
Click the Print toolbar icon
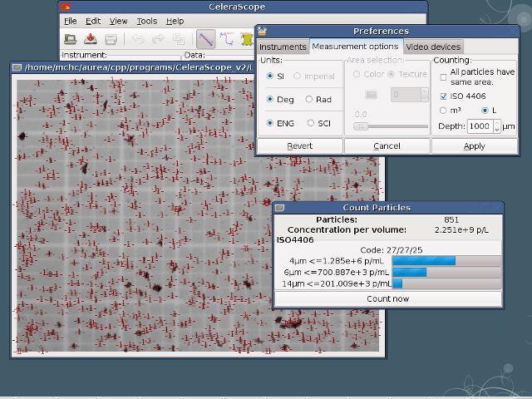point(111,39)
